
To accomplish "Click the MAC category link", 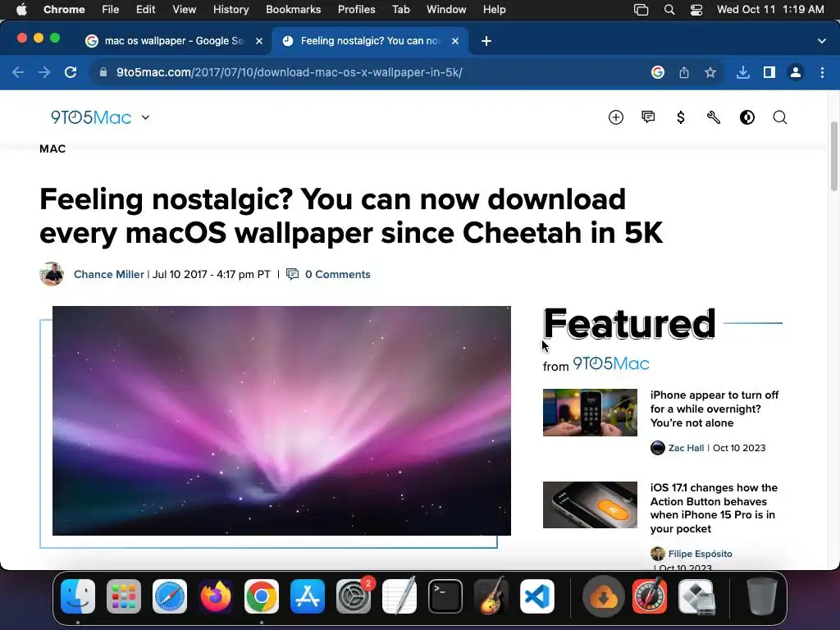I will click(52, 149).
